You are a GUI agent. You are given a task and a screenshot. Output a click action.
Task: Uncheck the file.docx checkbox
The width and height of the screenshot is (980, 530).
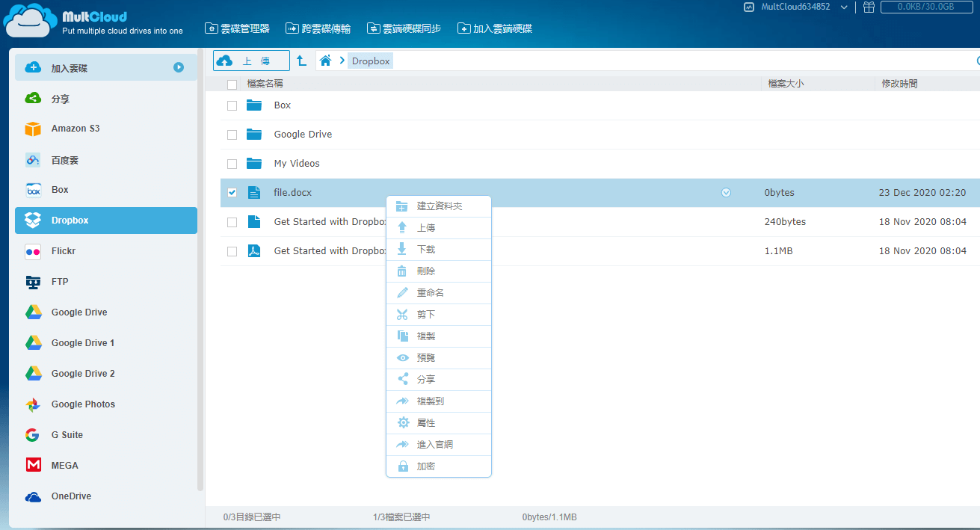point(232,193)
